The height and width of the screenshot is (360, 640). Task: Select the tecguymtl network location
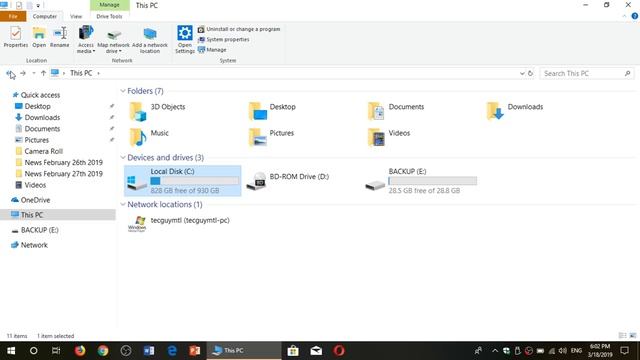pyautogui.click(x=179, y=223)
